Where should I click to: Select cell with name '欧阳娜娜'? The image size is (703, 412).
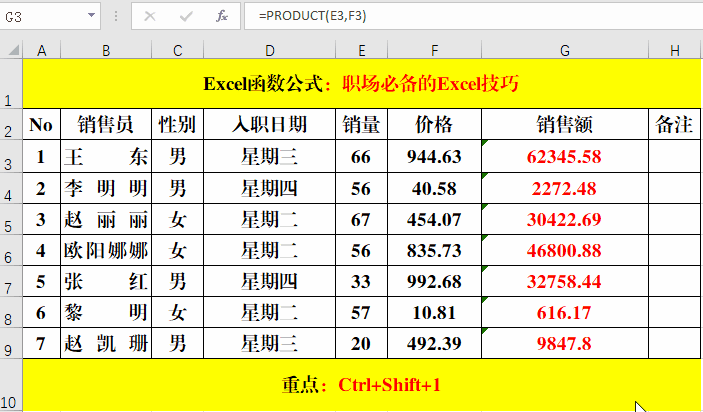click(x=106, y=250)
